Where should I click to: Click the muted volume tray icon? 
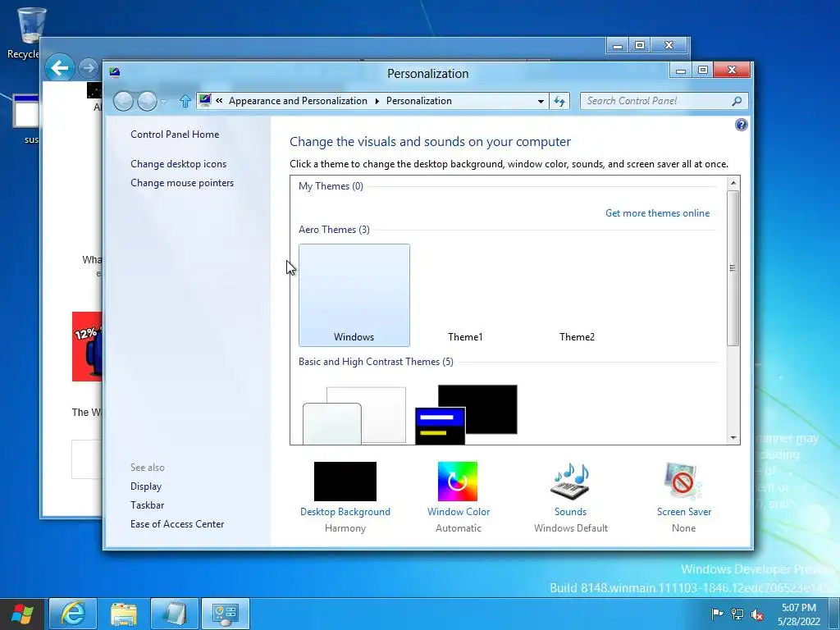coord(757,614)
